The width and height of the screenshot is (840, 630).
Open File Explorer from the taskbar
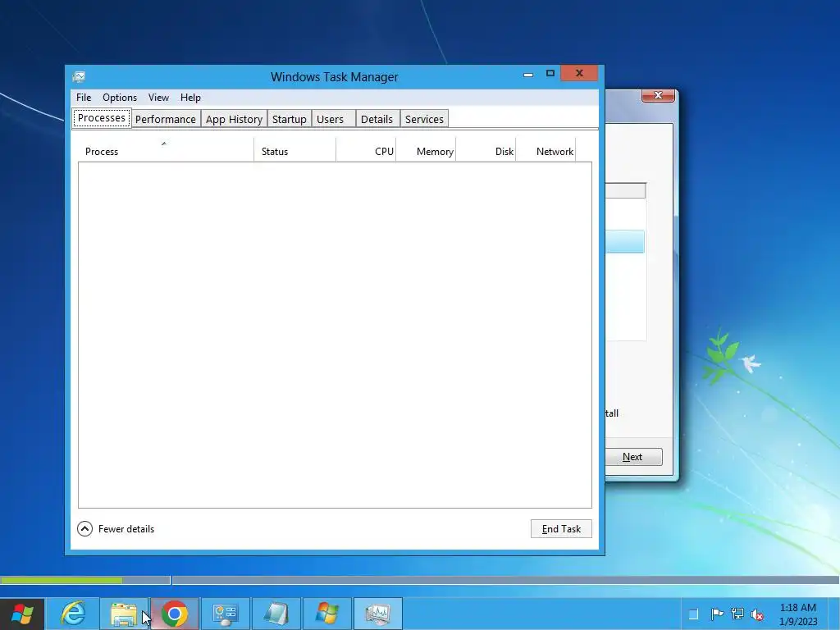pos(124,614)
